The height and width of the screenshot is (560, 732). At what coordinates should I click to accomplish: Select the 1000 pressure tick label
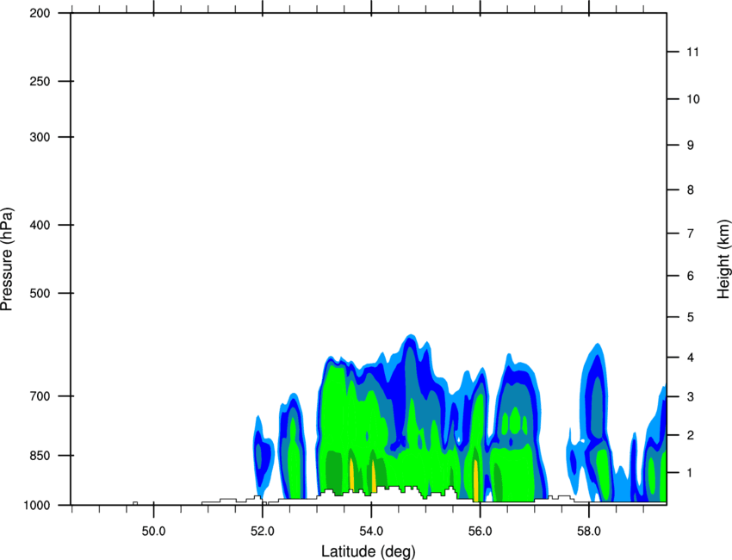click(x=36, y=505)
